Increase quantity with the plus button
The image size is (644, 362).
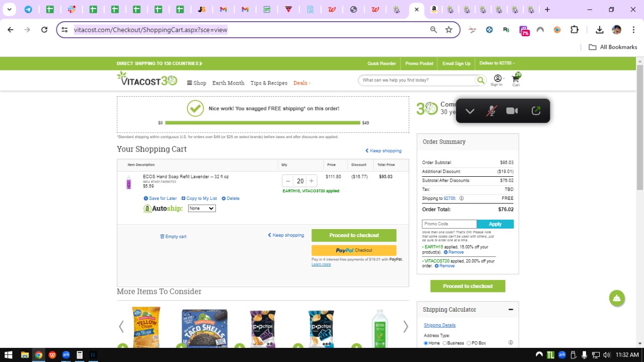(x=311, y=181)
